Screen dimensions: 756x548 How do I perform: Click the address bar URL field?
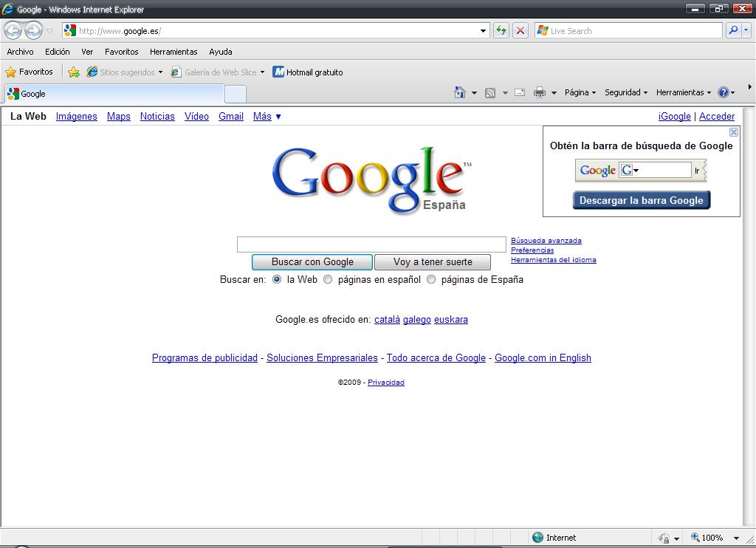[x=278, y=31]
